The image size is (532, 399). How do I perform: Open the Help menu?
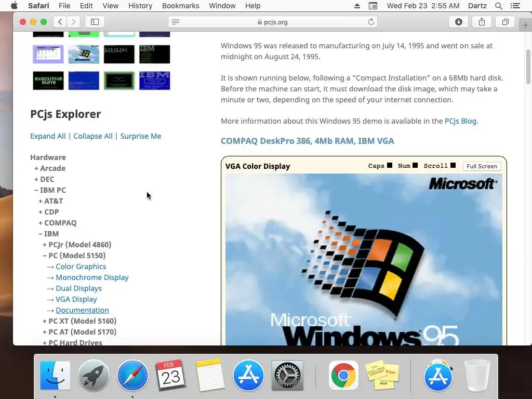(x=253, y=6)
